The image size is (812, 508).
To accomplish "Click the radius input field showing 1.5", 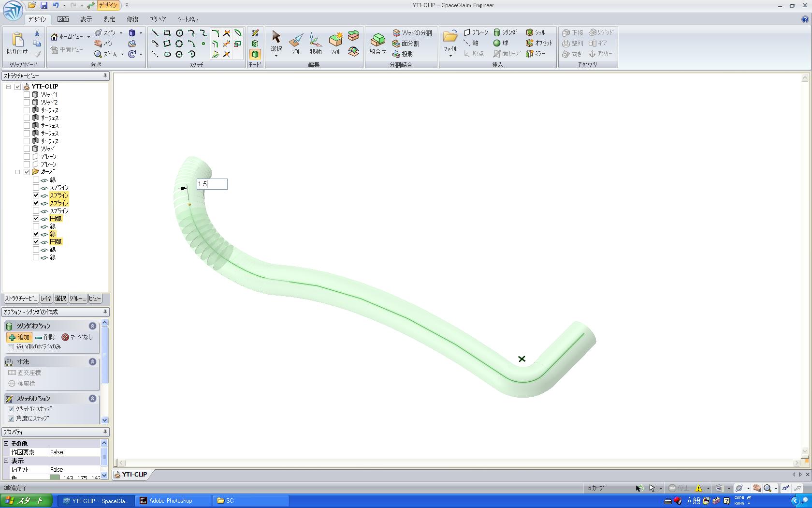I will pos(212,184).
